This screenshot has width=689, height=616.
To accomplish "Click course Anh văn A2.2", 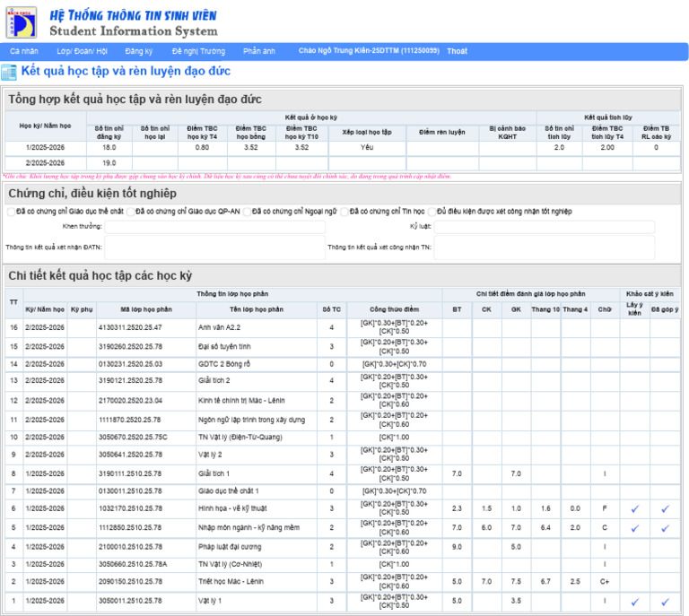I will point(219,327).
